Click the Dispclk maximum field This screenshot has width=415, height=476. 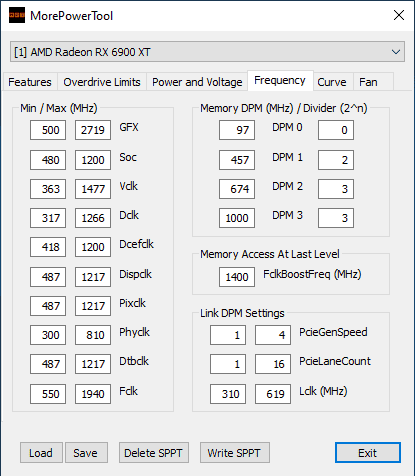tap(93, 277)
